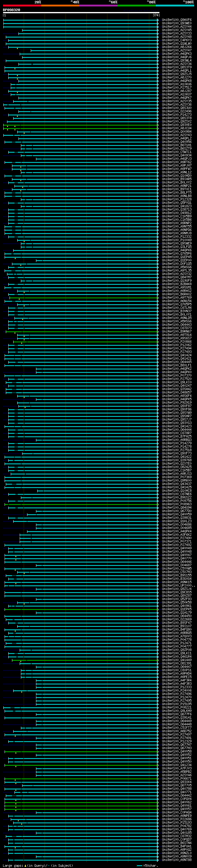Select label UniRef100_Q2XTE0
197x868 pixels.
tap(177, 463)
